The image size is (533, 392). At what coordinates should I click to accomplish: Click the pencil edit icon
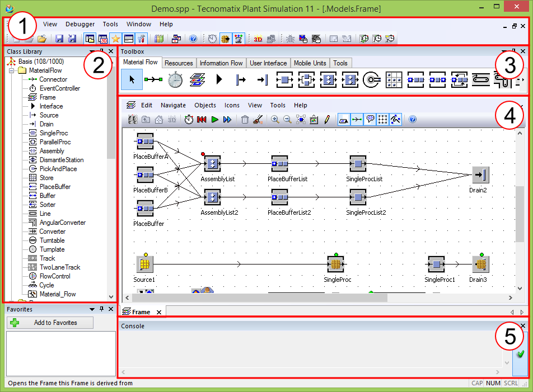click(x=327, y=120)
